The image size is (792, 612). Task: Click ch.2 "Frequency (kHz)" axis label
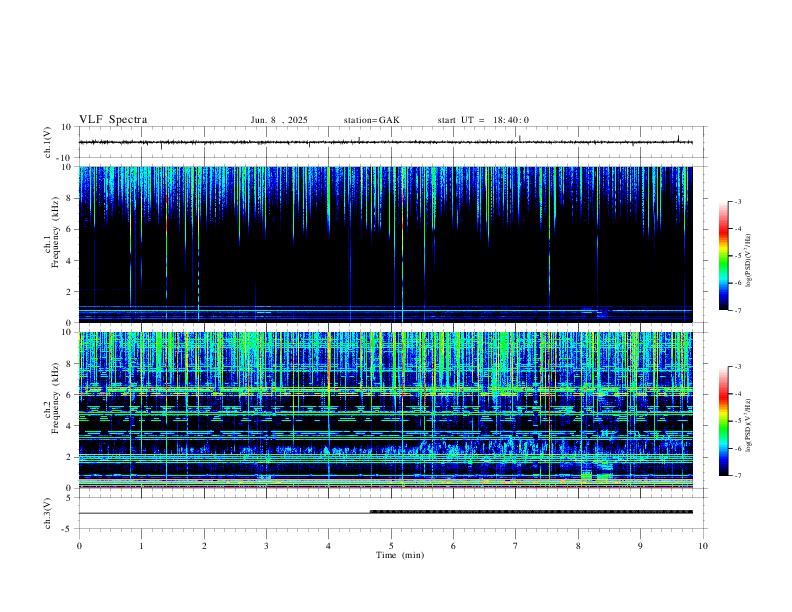pyautogui.click(x=56, y=398)
